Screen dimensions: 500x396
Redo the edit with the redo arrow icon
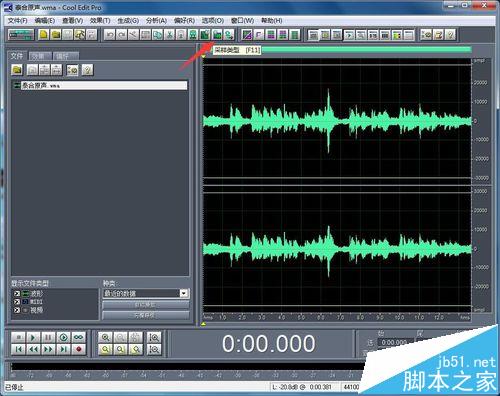point(121,35)
